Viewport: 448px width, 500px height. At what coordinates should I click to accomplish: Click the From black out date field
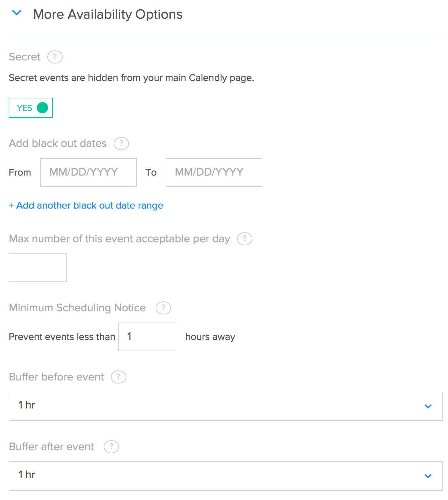click(x=88, y=172)
